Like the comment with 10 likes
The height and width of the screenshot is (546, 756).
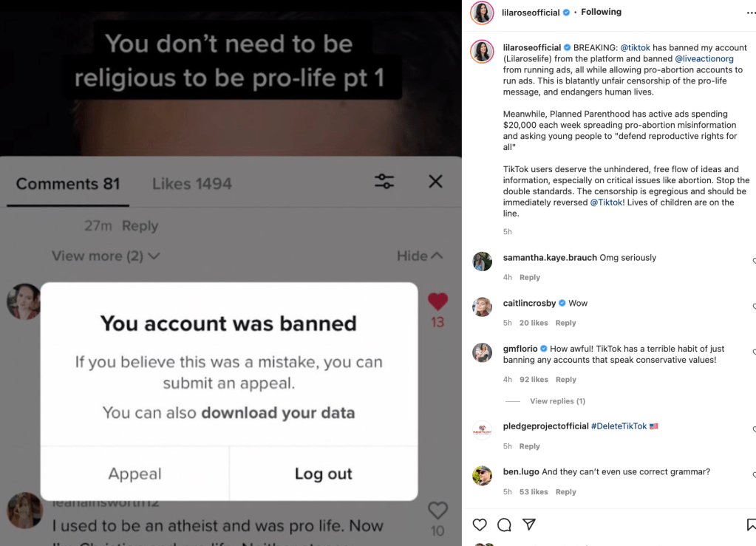437,511
